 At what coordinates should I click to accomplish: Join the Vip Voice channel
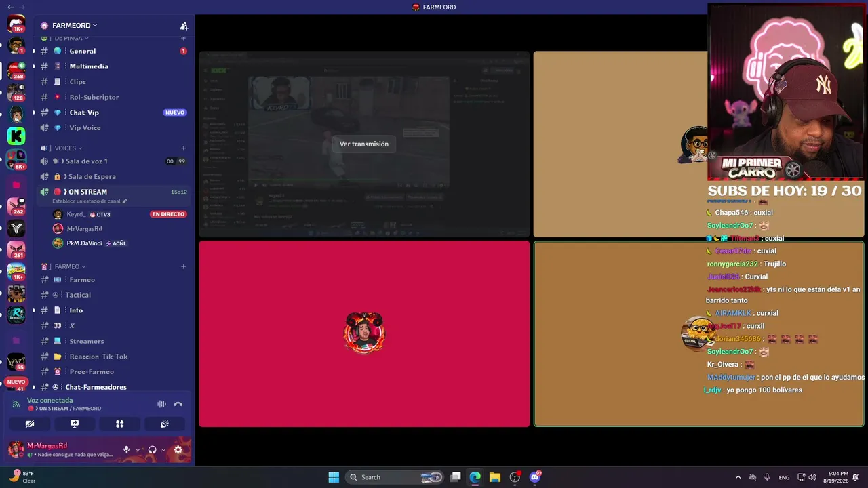[113, 128]
